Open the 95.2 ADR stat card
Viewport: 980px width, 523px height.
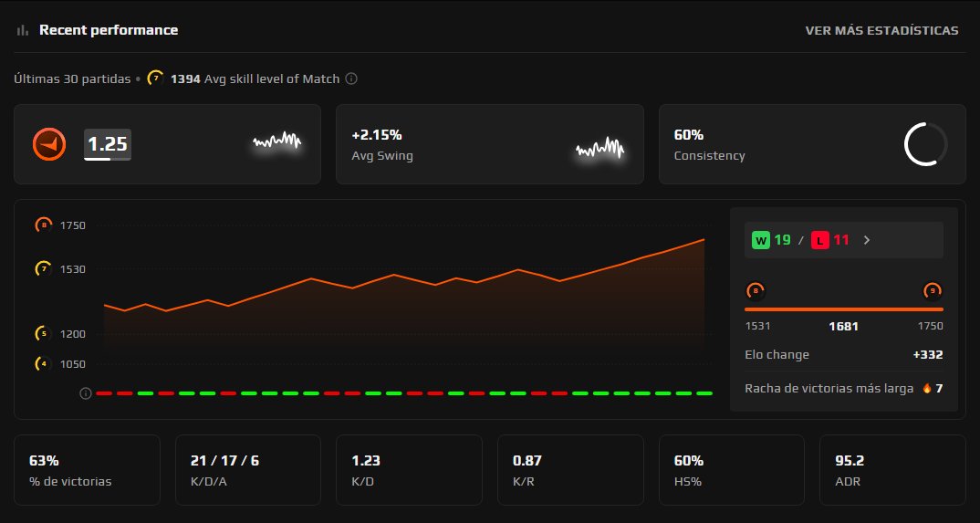point(893,470)
